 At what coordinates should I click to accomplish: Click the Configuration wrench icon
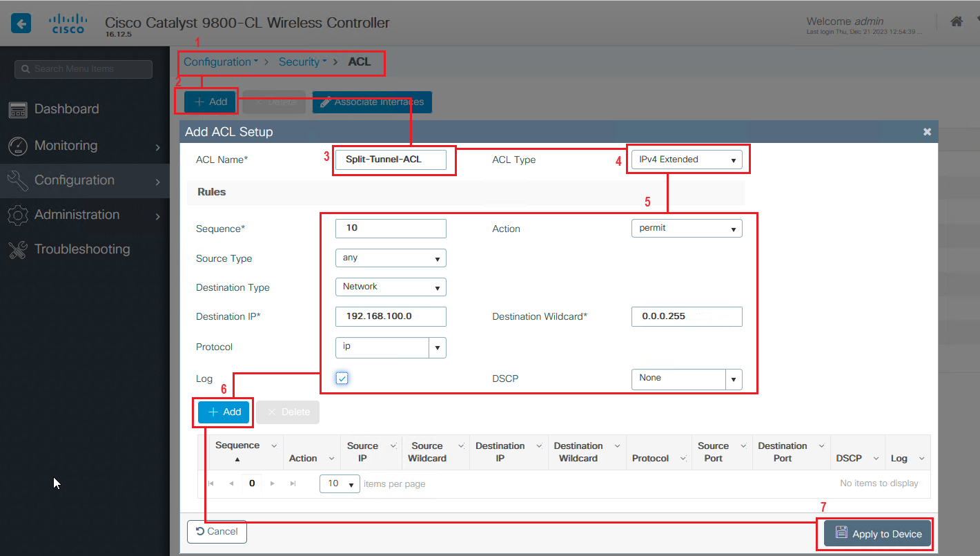coord(17,180)
